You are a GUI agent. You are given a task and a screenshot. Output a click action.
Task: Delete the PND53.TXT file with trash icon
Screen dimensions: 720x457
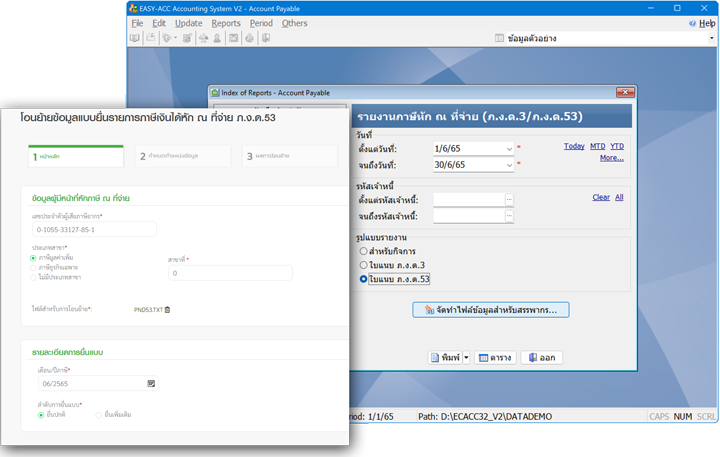(167, 310)
